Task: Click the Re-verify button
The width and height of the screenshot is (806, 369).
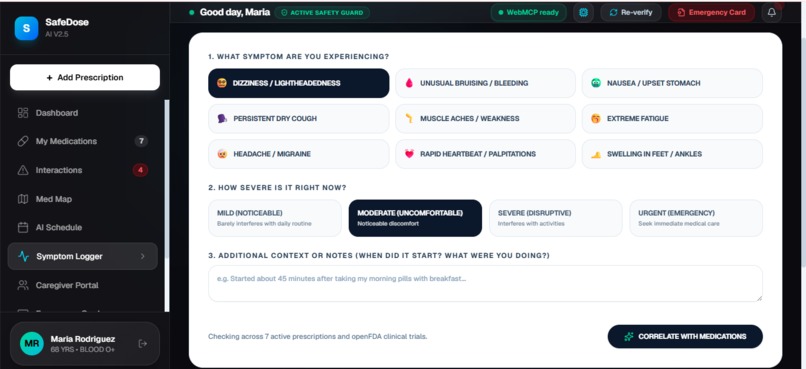Action: point(631,12)
